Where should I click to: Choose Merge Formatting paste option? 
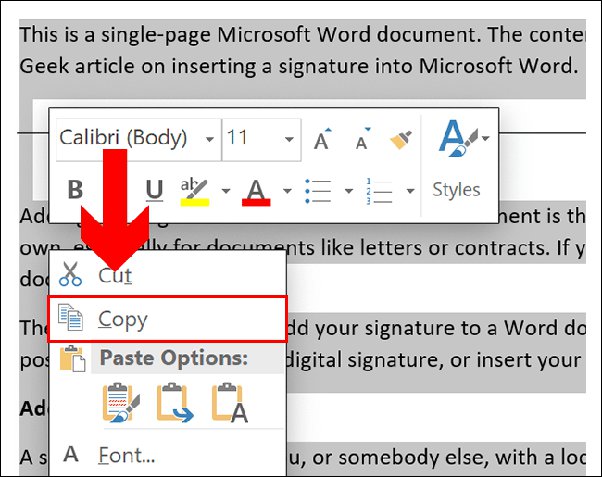[173, 402]
